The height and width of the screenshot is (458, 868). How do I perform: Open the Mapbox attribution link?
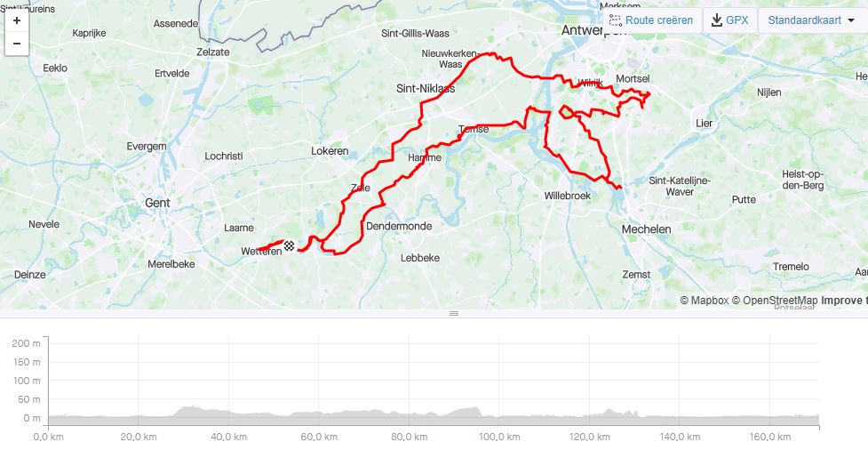click(x=705, y=301)
